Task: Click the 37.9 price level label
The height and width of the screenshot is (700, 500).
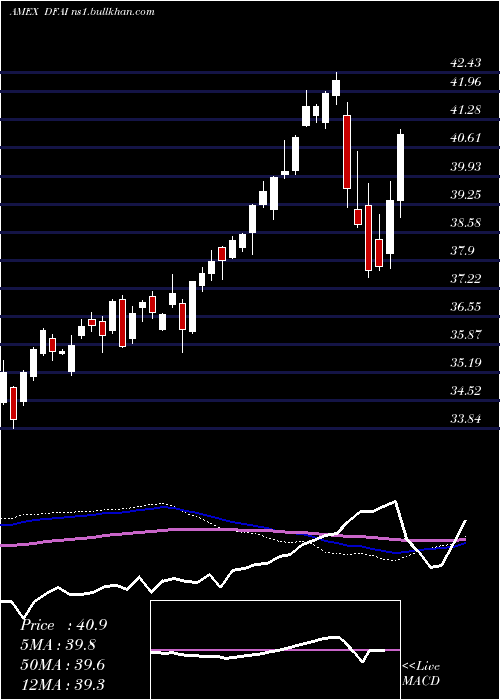Action: click(462, 251)
